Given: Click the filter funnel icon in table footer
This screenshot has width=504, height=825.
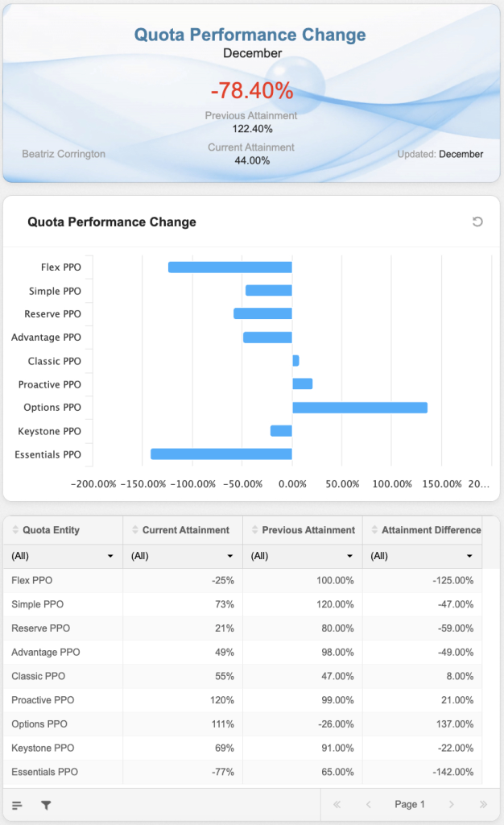Looking at the screenshot, I should click(46, 804).
